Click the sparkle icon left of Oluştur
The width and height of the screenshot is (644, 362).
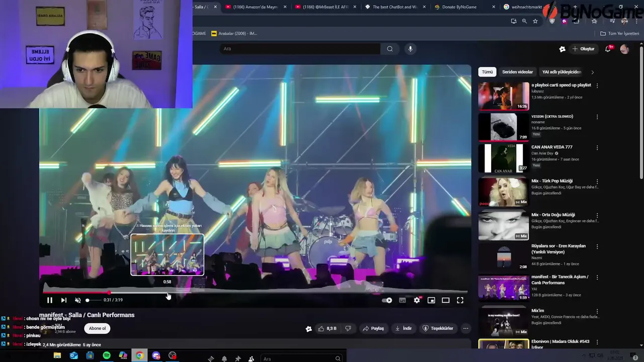(562, 49)
